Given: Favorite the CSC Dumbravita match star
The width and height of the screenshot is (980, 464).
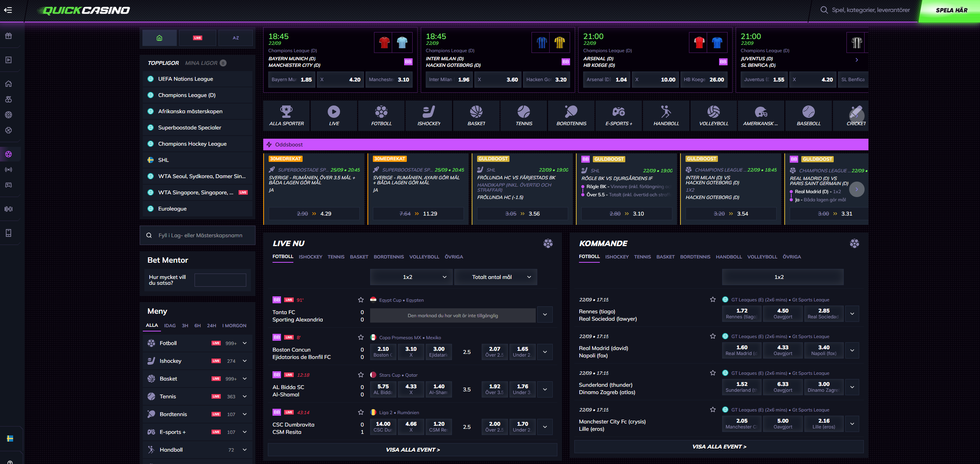Looking at the screenshot, I should pos(361,412).
